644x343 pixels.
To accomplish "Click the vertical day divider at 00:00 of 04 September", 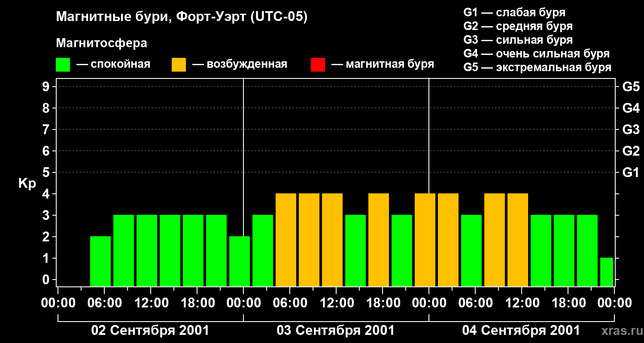I will (x=429, y=135).
